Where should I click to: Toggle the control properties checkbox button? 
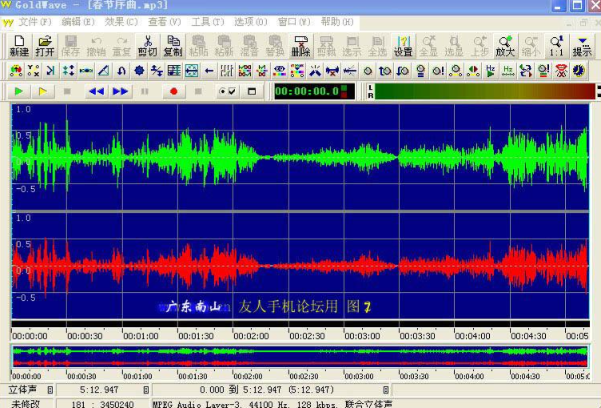click(227, 91)
